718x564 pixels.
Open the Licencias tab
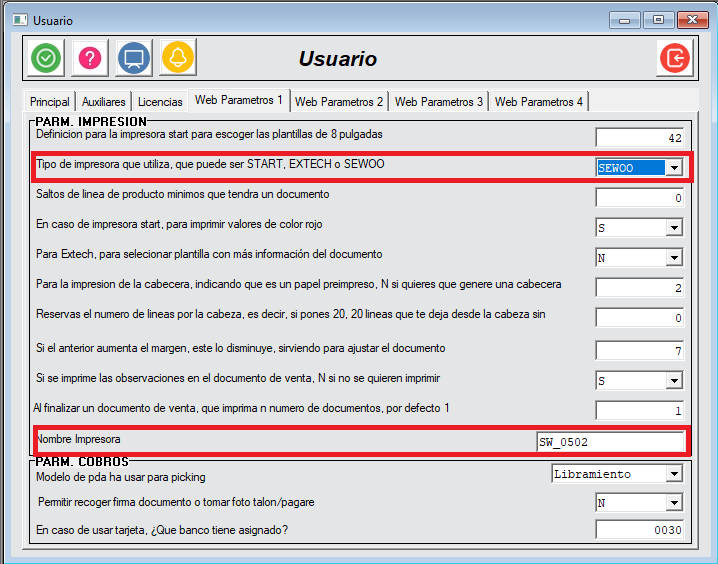(x=160, y=102)
